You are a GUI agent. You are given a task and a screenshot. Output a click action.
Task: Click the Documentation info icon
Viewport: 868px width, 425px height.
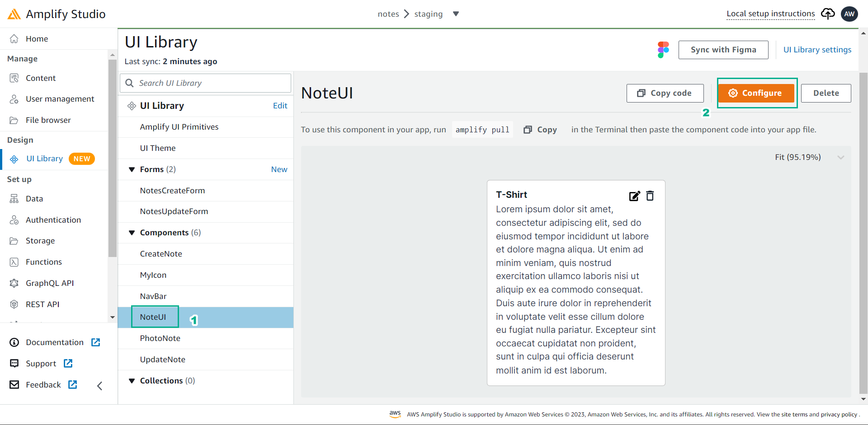click(x=14, y=342)
